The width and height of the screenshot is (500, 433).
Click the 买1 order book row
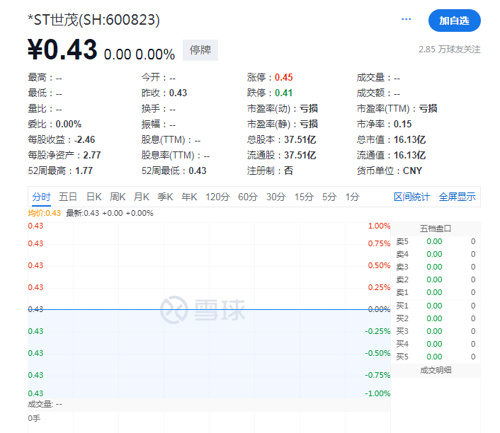[x=436, y=306]
